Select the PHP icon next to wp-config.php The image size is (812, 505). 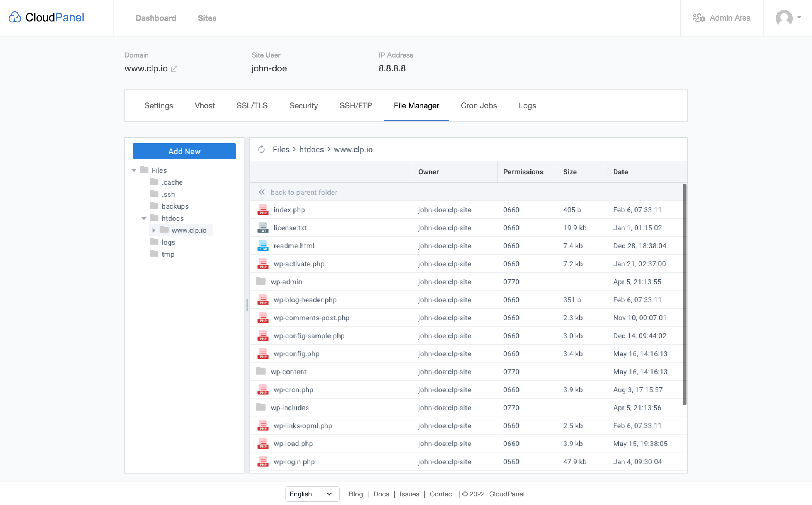coord(263,353)
